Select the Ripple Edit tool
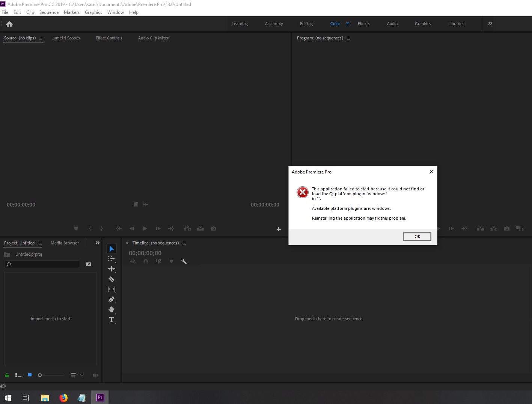This screenshot has width=532, height=404. pos(112,269)
